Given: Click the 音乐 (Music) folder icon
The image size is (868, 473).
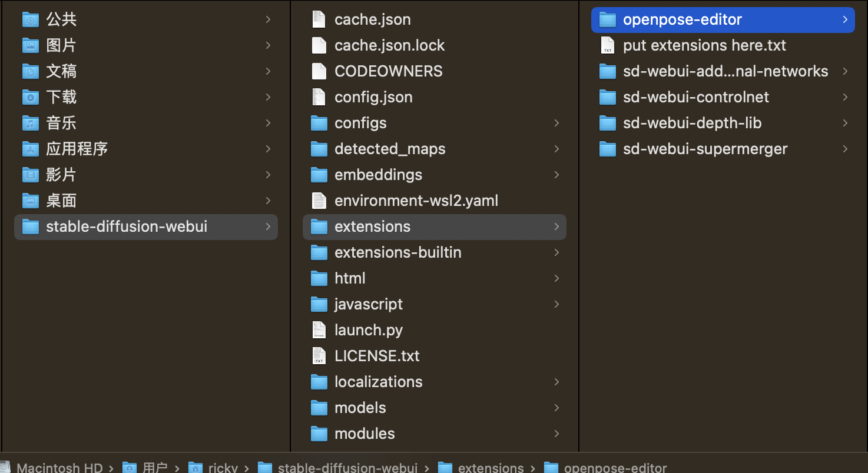Looking at the screenshot, I should (x=30, y=123).
